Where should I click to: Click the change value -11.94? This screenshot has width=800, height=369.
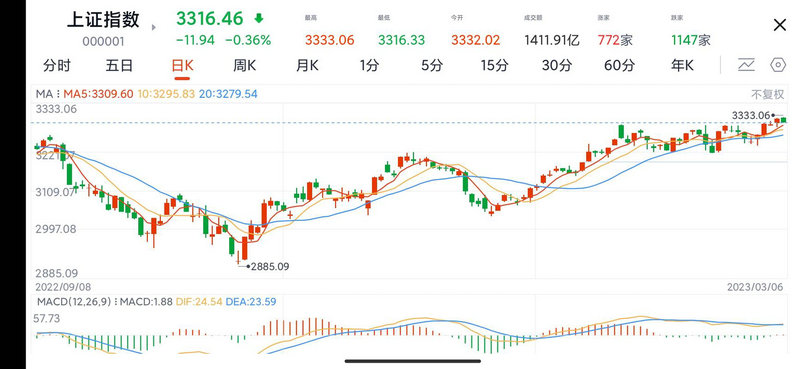tap(195, 40)
